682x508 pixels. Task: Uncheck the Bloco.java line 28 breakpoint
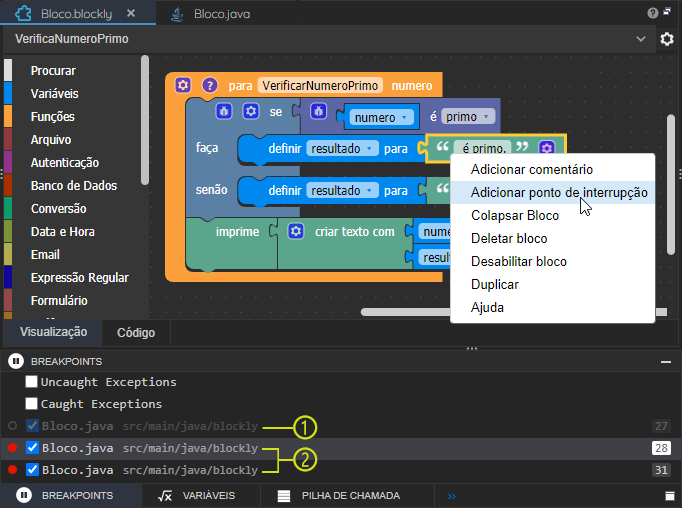click(x=32, y=448)
